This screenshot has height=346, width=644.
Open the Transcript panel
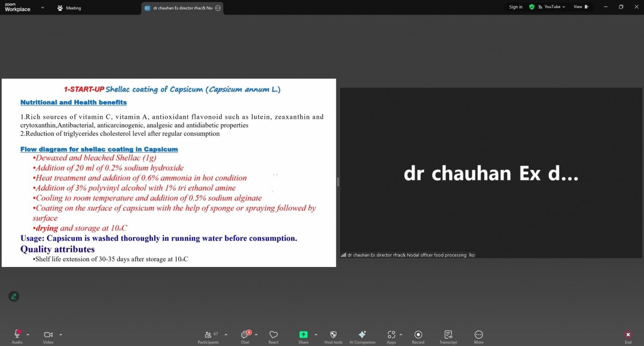(x=448, y=336)
